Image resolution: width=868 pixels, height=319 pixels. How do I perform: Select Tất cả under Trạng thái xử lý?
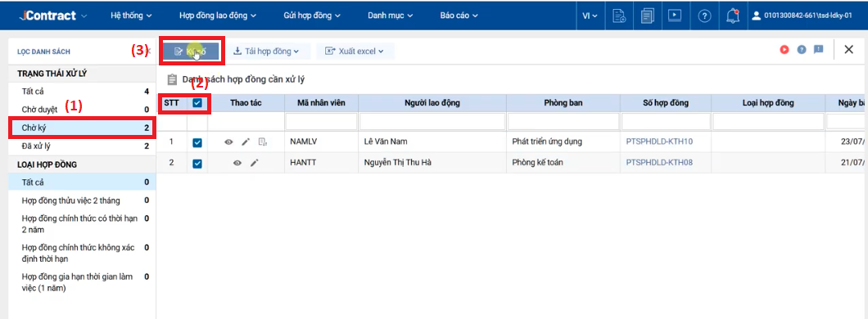pyautogui.click(x=82, y=92)
